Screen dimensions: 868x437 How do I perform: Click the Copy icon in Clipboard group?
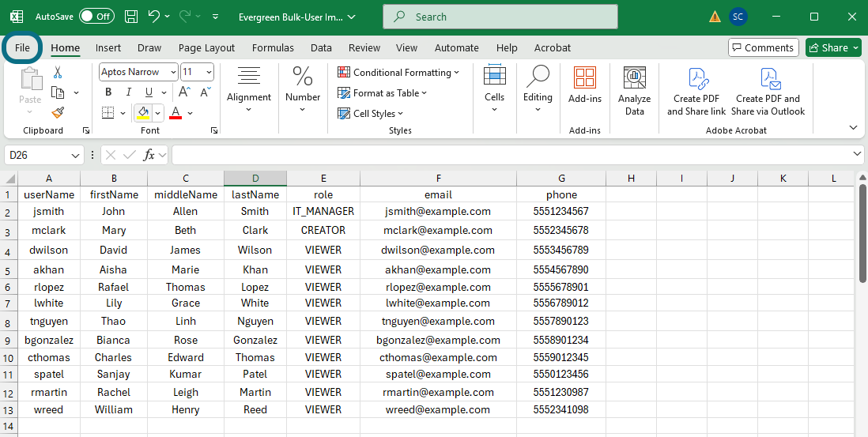(x=58, y=92)
